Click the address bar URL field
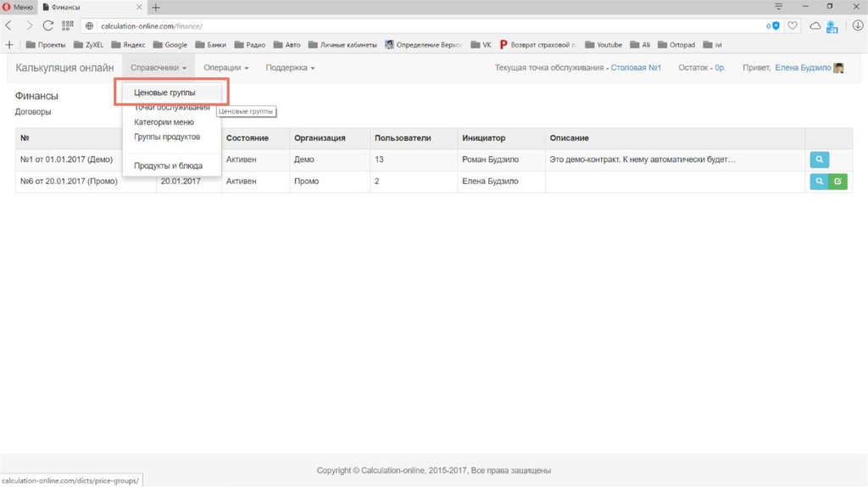 point(424,26)
